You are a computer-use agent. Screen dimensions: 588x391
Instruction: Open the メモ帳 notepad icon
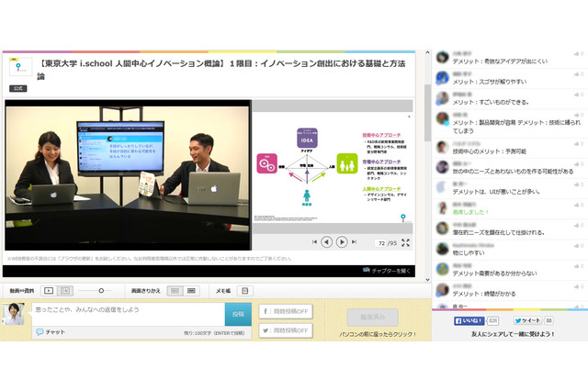(245, 291)
